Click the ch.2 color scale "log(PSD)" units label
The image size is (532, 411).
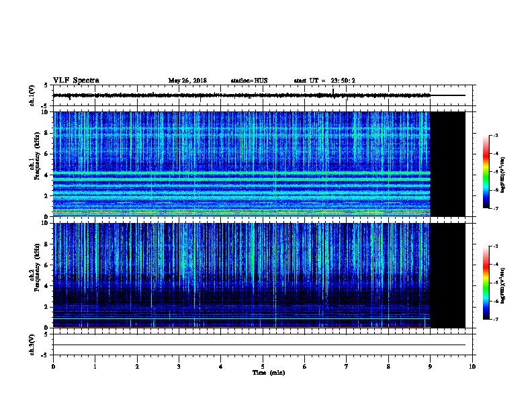pyautogui.click(x=503, y=285)
